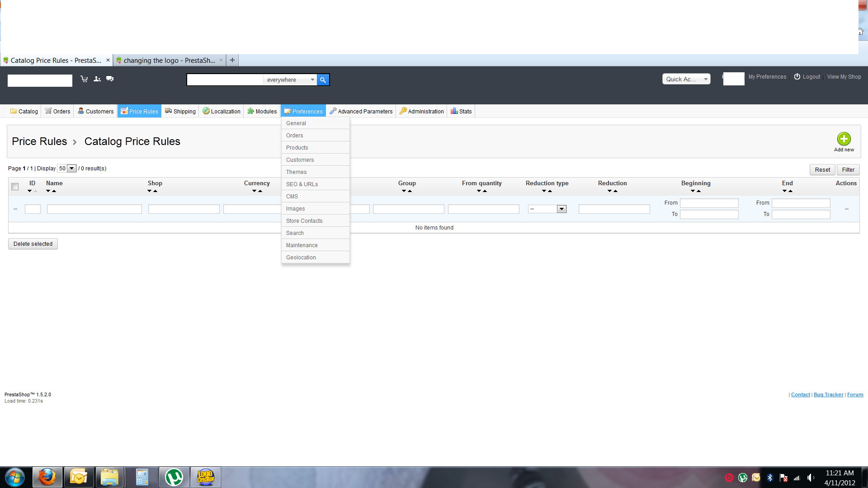Click the customers icon in header

tap(97, 79)
